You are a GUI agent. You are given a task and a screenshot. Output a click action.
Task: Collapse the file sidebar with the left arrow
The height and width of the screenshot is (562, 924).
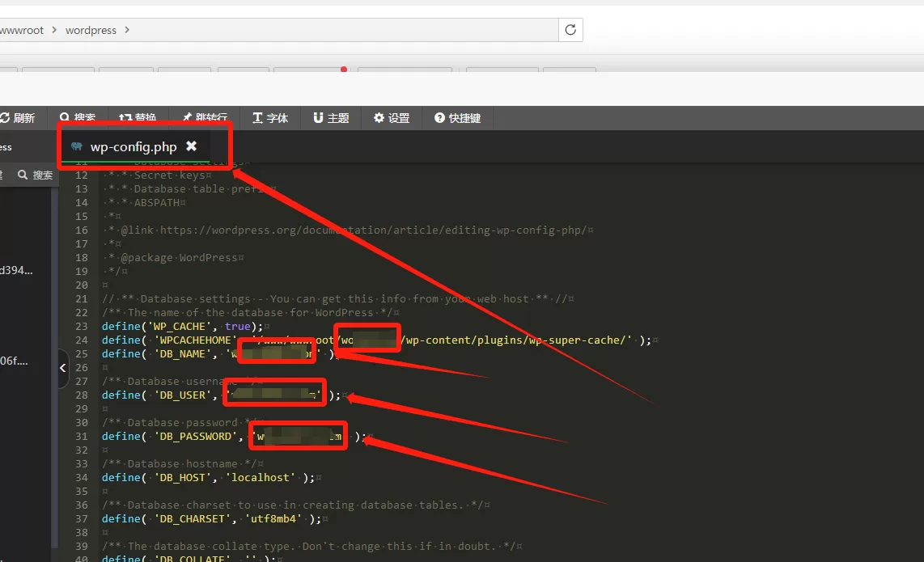point(63,369)
